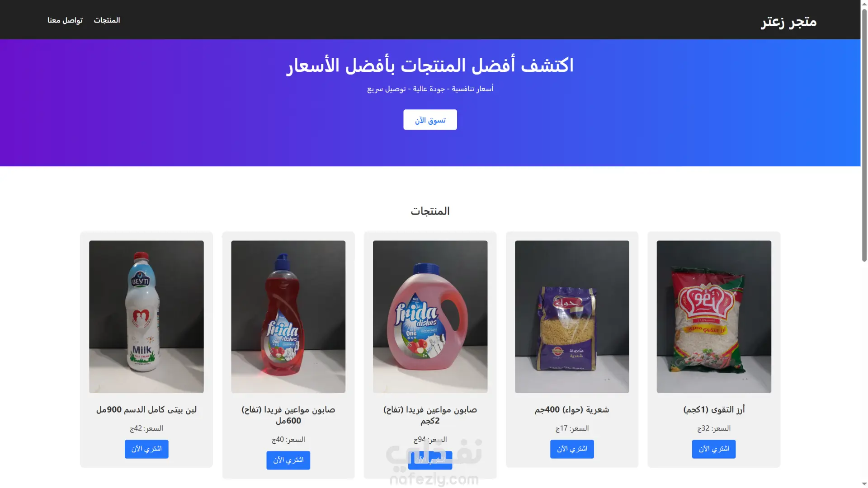Open the frida jug product image

[430, 316]
